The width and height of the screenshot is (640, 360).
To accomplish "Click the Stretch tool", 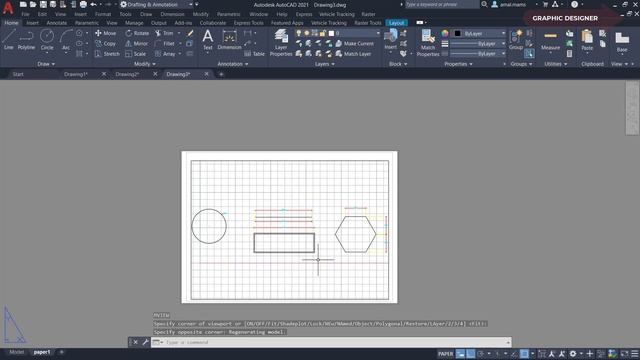I will point(107,53).
